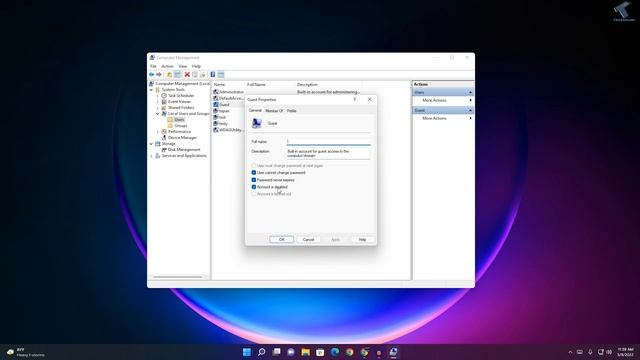
Task: Open File Explorer from the taskbar
Action: point(305,352)
